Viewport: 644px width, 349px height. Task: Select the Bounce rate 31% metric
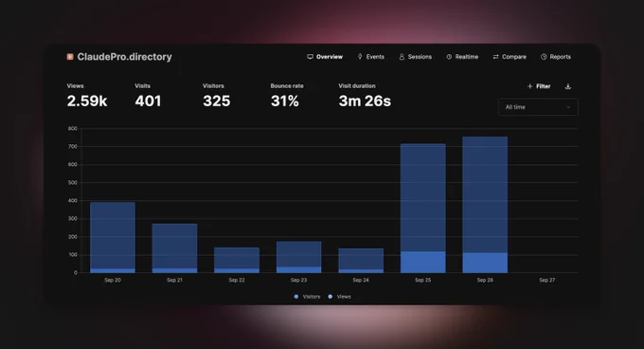287,96
